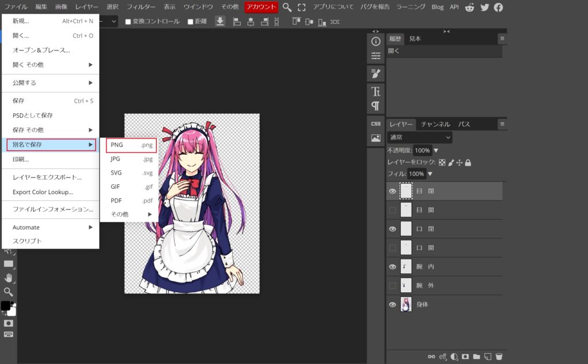The height and width of the screenshot is (364, 588).
Task: Select the Hand tool in the left toolbar
Action: pyautogui.click(x=9, y=278)
